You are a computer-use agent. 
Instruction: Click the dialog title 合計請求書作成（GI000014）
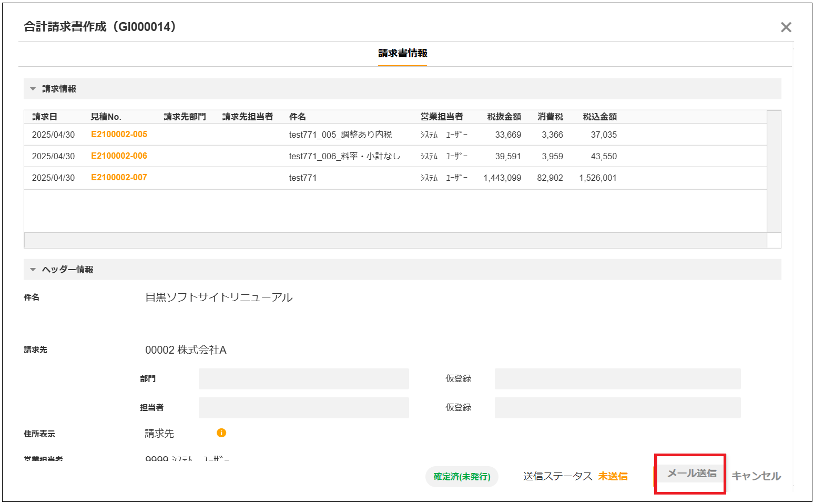click(100, 26)
